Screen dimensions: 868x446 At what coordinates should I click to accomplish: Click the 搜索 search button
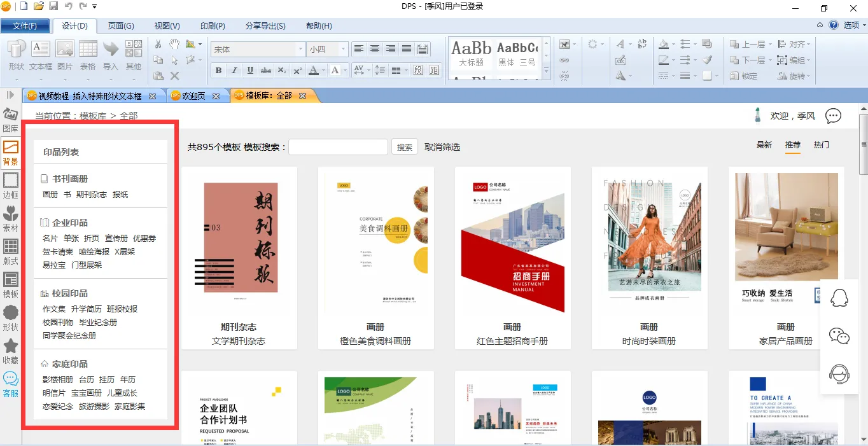405,147
